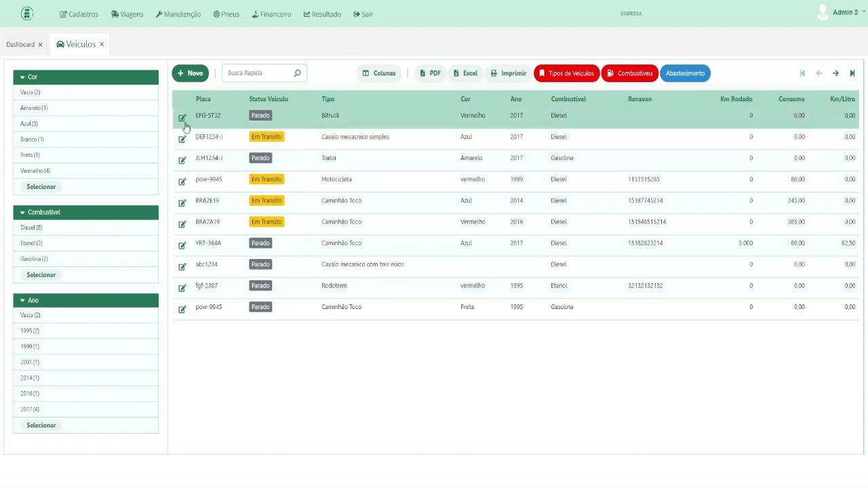
Task: Click Selecionar under Cor filter
Action: coord(41,186)
